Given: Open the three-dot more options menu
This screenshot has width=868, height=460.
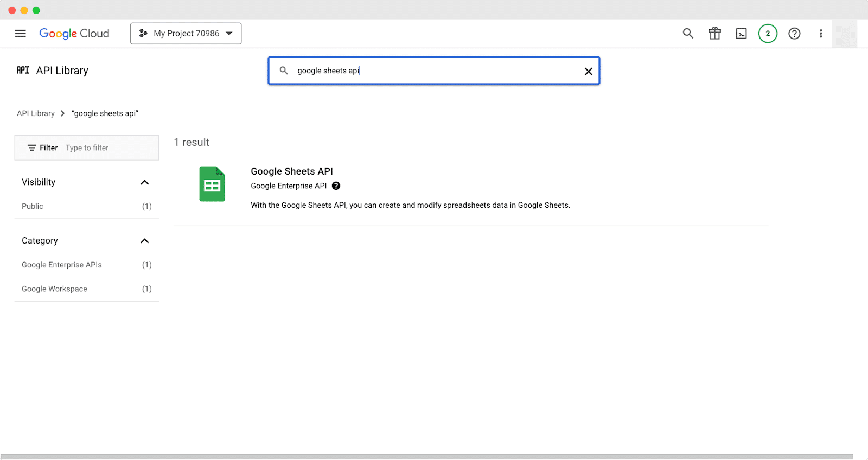Looking at the screenshot, I should [821, 34].
